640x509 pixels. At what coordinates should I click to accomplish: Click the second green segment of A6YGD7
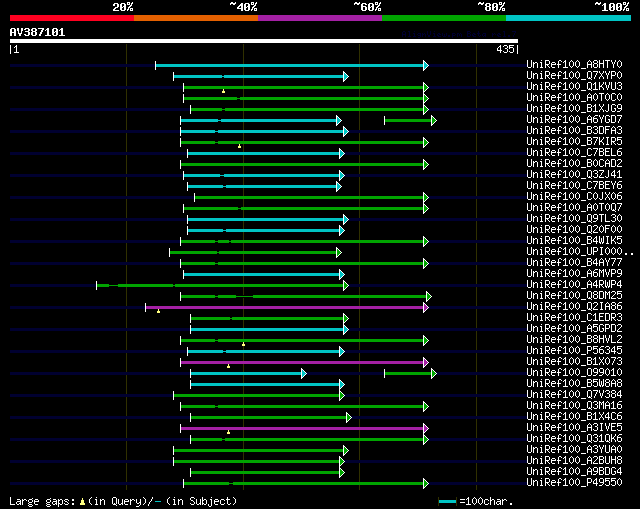pyautogui.click(x=410, y=120)
